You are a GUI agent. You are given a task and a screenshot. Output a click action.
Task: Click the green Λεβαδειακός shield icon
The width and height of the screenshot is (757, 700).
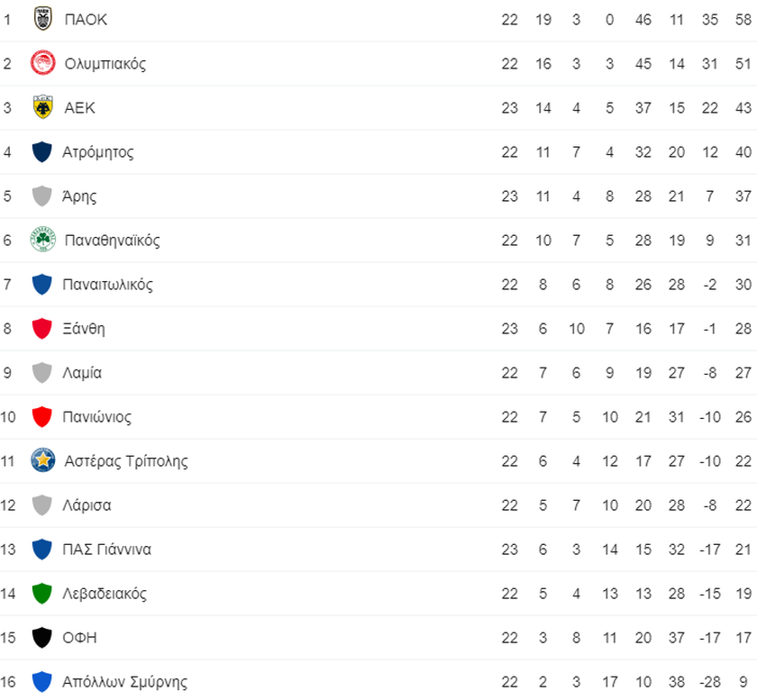pyautogui.click(x=41, y=593)
